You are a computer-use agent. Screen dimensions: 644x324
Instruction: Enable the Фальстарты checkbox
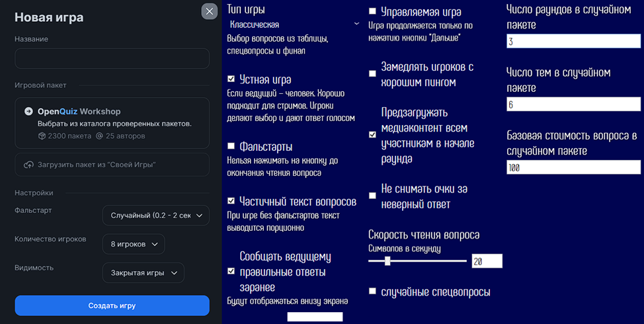coord(231,145)
